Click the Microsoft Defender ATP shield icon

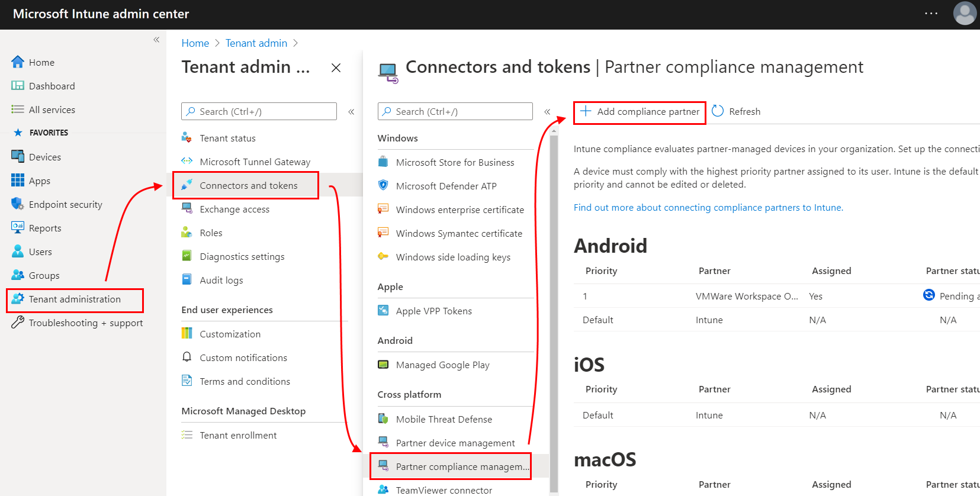click(384, 186)
